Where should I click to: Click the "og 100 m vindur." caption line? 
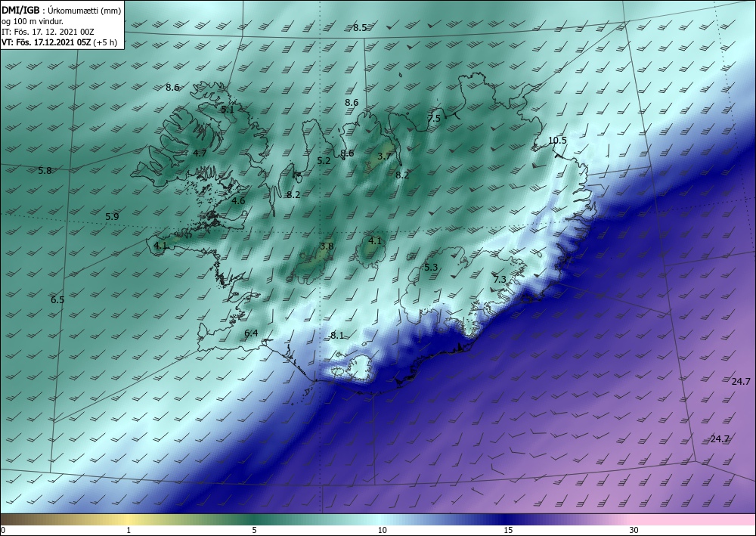[33, 21]
